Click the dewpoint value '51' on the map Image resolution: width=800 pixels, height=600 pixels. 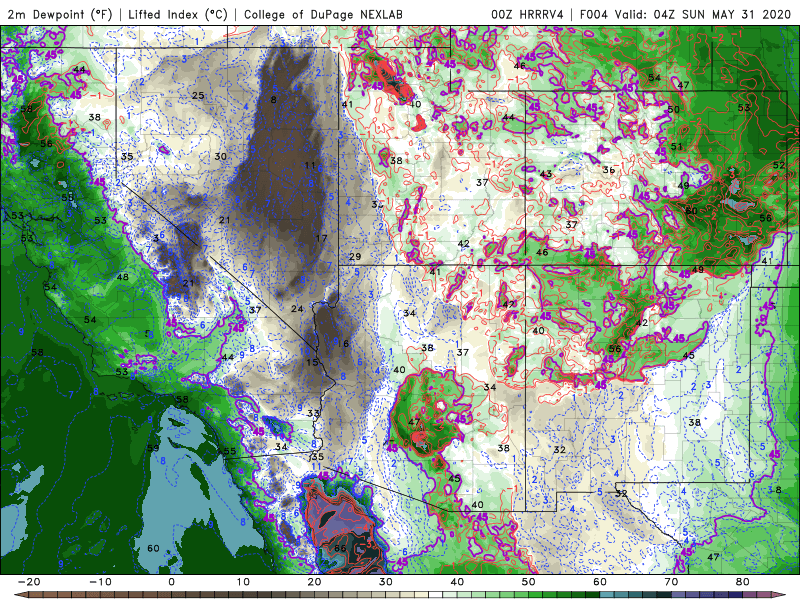(x=677, y=146)
